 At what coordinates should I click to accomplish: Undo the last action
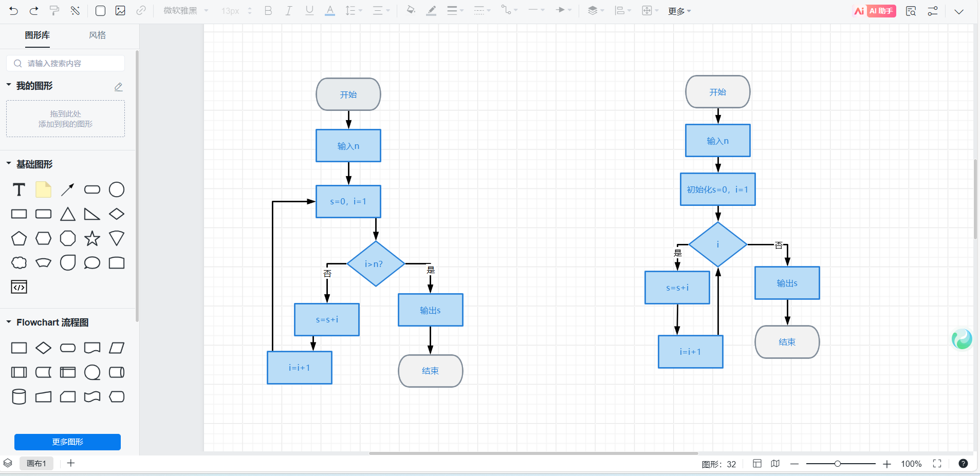[14, 11]
